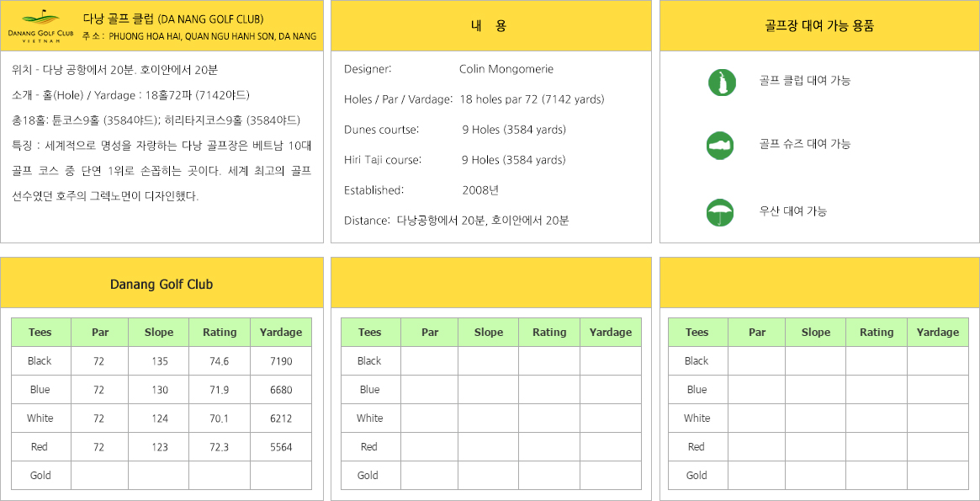The image size is (980, 501).
Task: Click the designer name Colin Mongomerie
Action: tap(506, 69)
